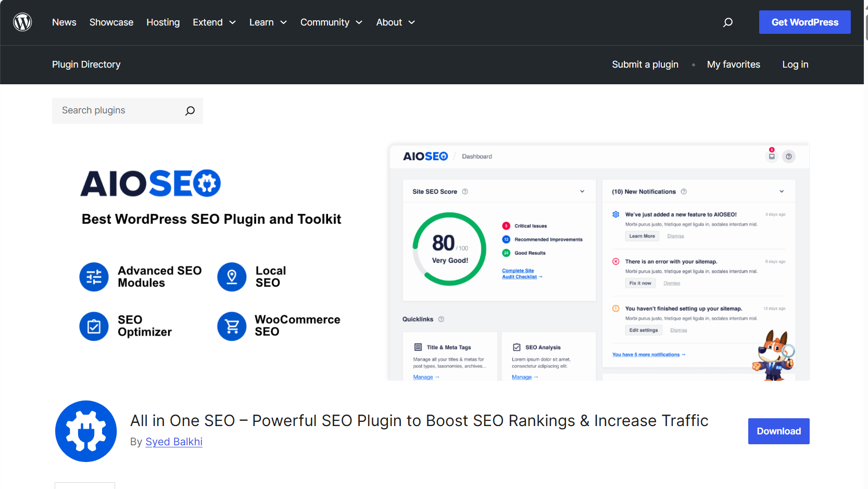Screen dimensions: 868x489
Task: Click the red Critical Issues count badge
Action: (x=506, y=226)
